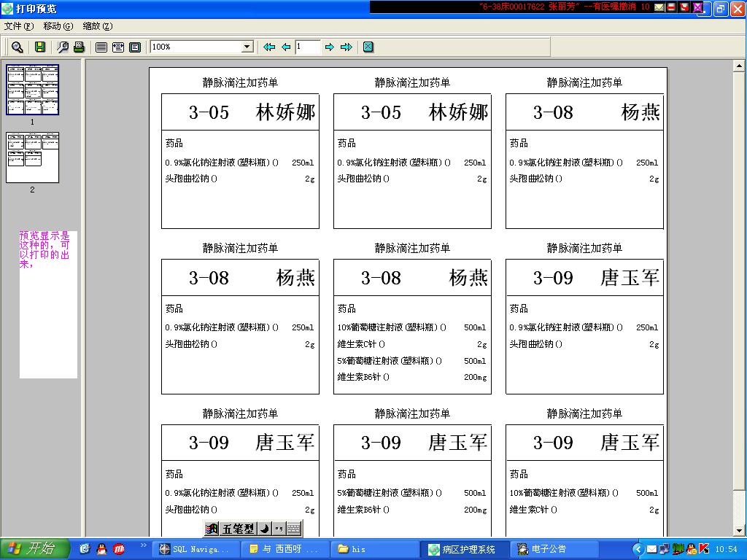Select page 2 thumbnail
This screenshot has height=560, width=747.
coord(32,157)
